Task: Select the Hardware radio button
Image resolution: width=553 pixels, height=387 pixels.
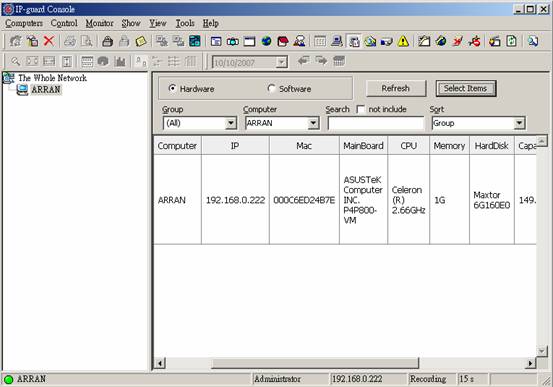Action: point(172,88)
